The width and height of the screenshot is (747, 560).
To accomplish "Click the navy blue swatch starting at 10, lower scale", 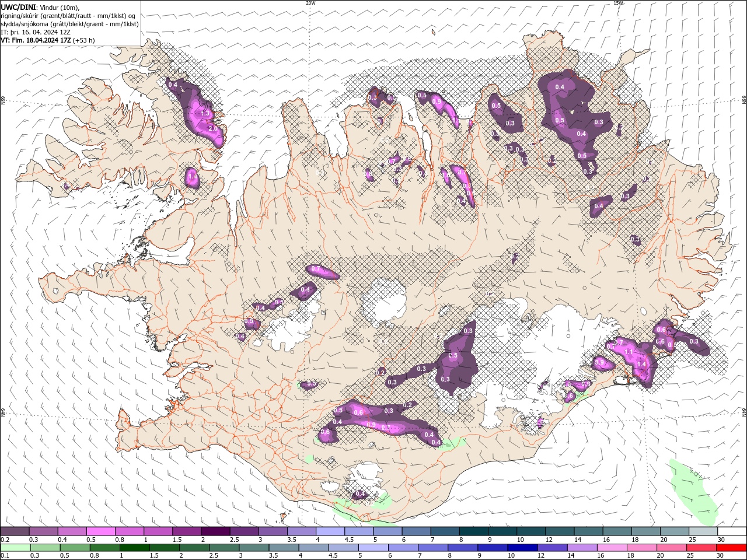I will click(x=522, y=548).
